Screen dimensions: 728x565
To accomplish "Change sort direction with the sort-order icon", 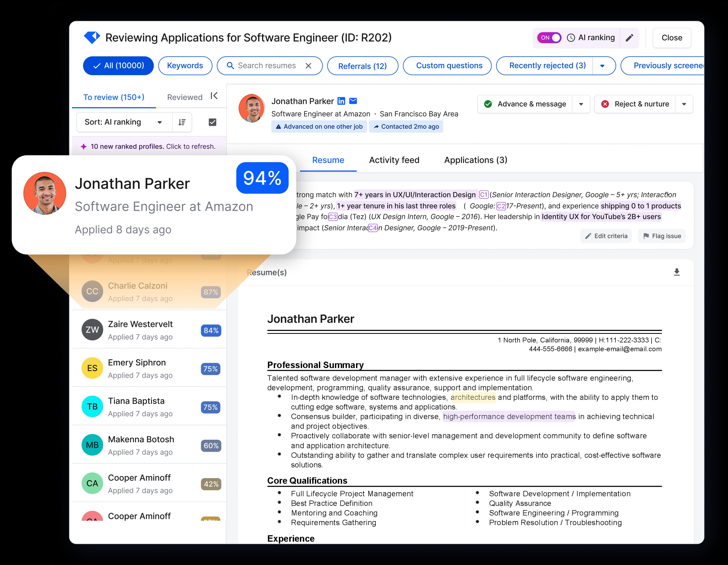I will tap(182, 122).
